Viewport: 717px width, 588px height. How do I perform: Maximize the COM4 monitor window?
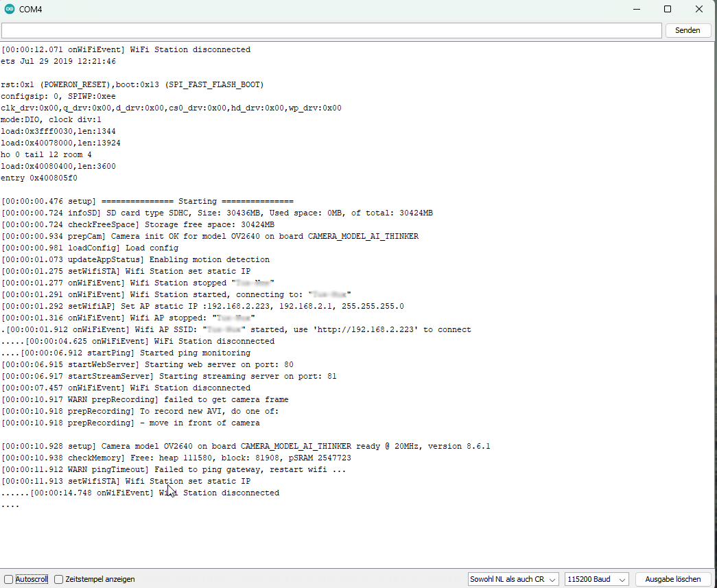[x=667, y=9]
